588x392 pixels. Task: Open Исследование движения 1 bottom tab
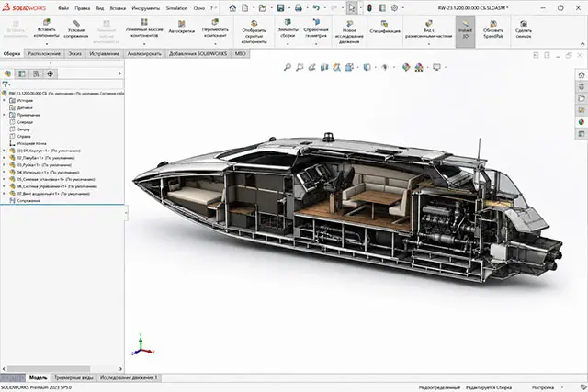(129, 377)
